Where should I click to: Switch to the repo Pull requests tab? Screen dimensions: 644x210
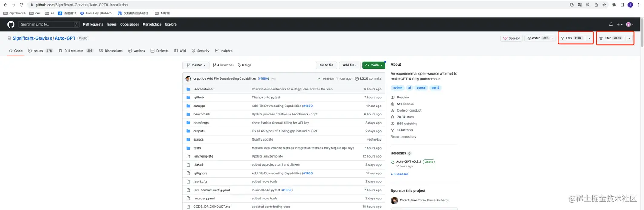(76, 51)
